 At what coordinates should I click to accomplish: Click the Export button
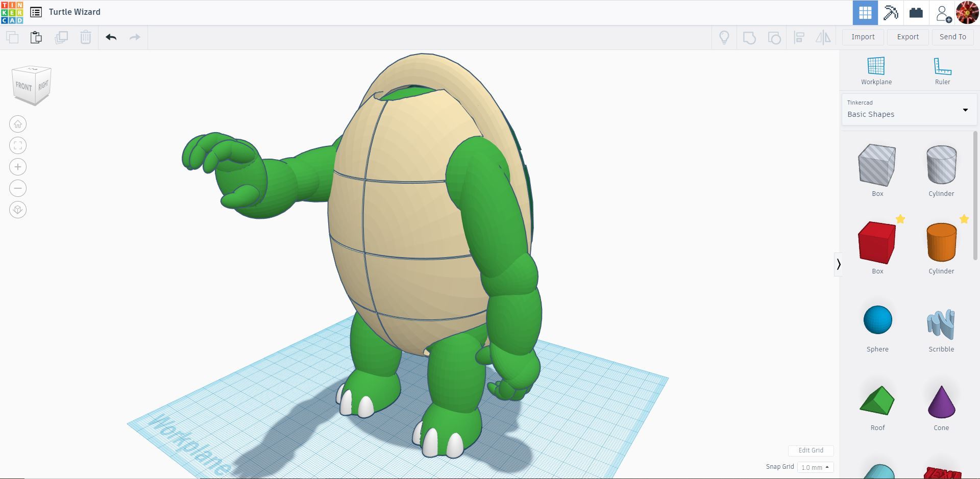[908, 37]
